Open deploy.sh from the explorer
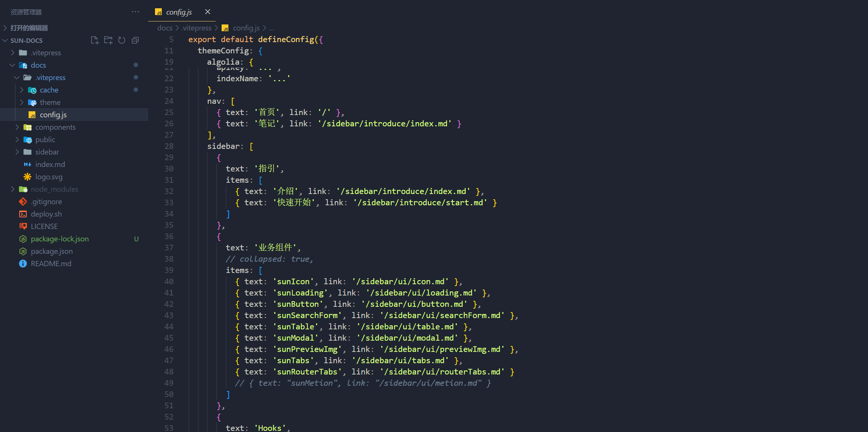Screen dimensions: 868x432 (46, 214)
